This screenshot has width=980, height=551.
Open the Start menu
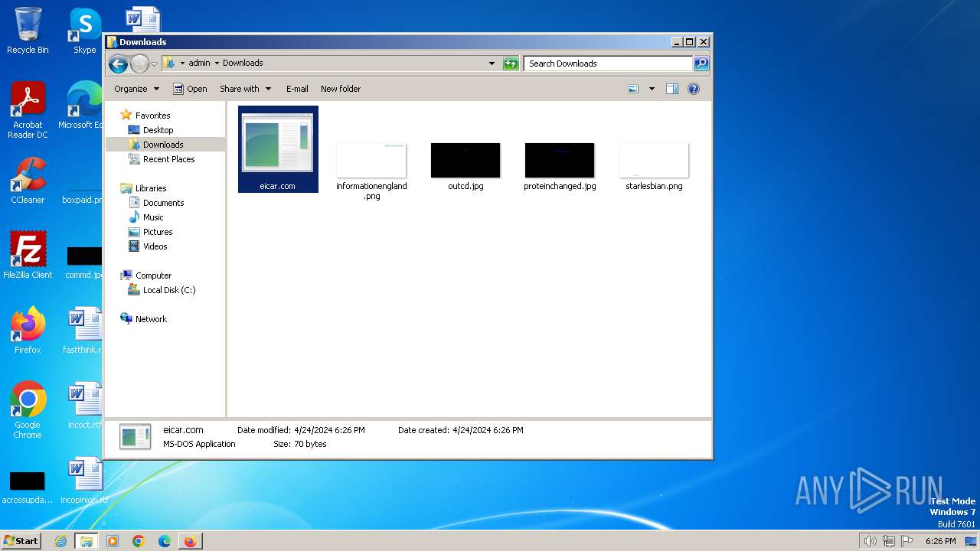pos(21,541)
